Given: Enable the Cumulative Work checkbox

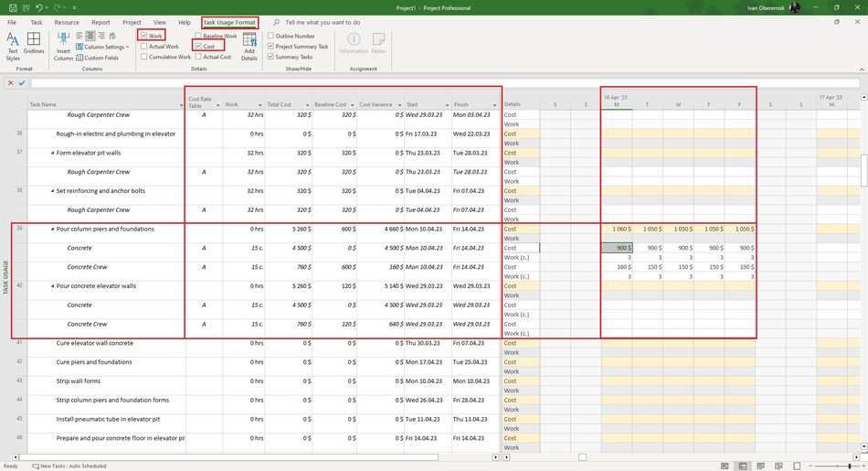Looking at the screenshot, I should 144,57.
